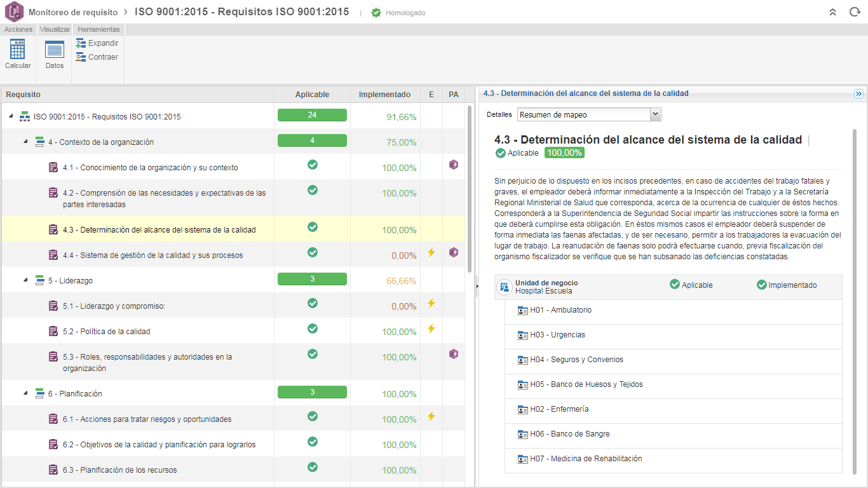Click the applicable check mark for 5.2
Viewport: 868px width, 488px height.
(x=312, y=329)
